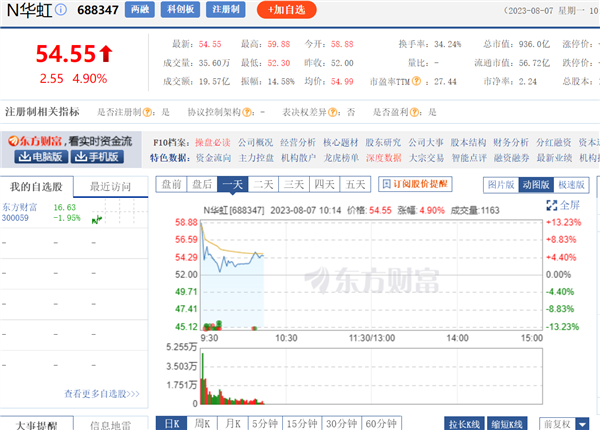Image resolution: width=600 pixels, height=430 pixels.
Task: Select the 五天 chart tab
Action: coord(355,184)
